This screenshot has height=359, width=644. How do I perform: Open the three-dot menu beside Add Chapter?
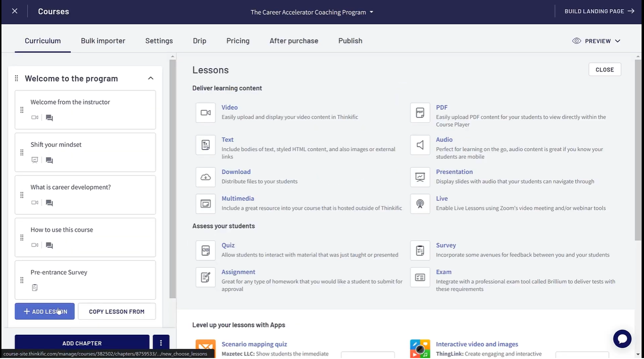point(161,343)
